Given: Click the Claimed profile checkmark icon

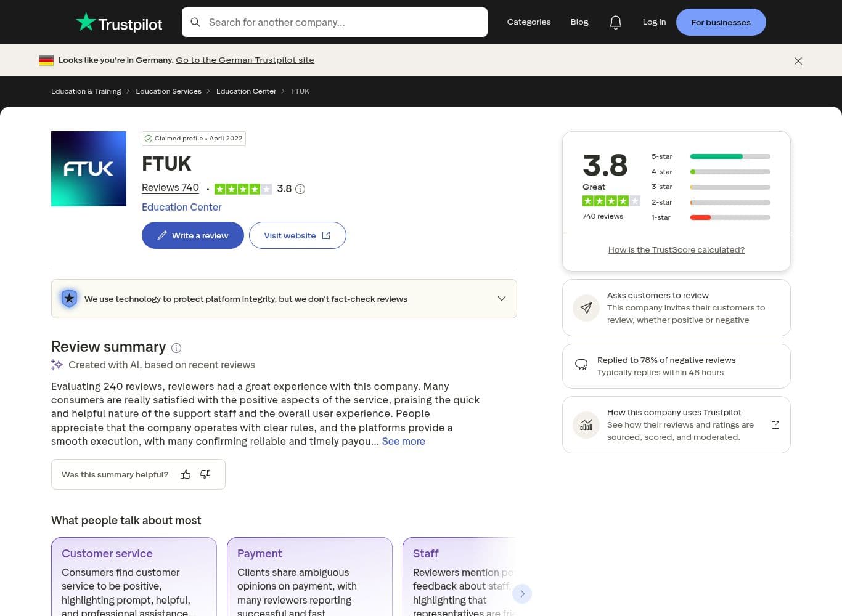Looking at the screenshot, I should tap(149, 139).
